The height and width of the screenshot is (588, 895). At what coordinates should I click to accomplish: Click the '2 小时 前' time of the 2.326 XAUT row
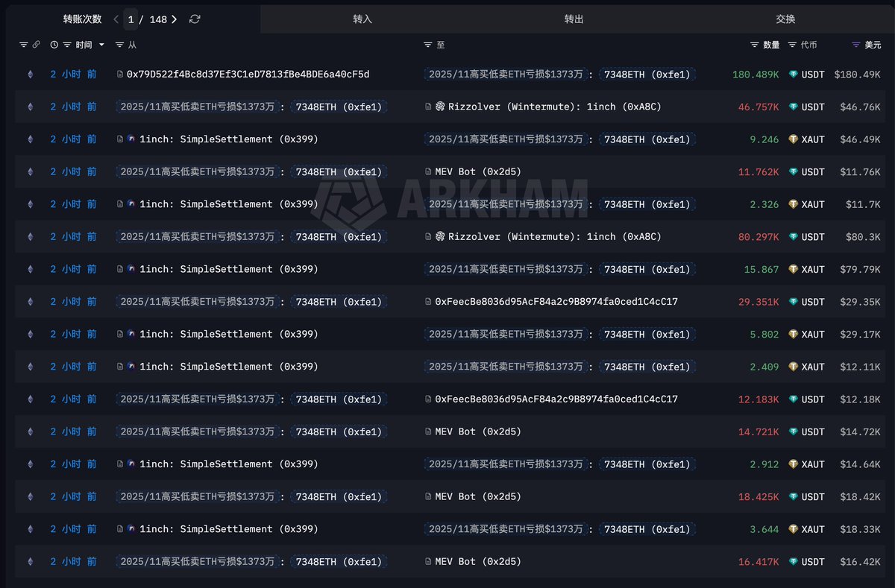pyautogui.click(x=73, y=204)
